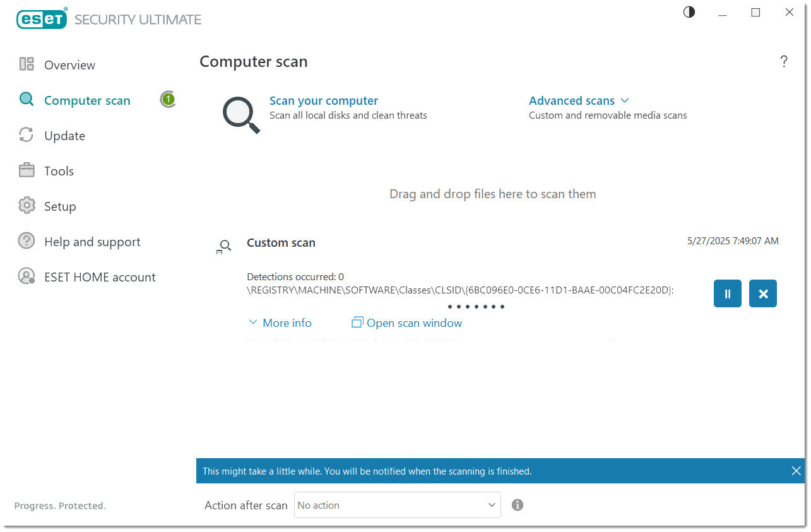Screen dimensions: 811x532
Task: Expand the Advanced scans menu
Action: pos(579,100)
